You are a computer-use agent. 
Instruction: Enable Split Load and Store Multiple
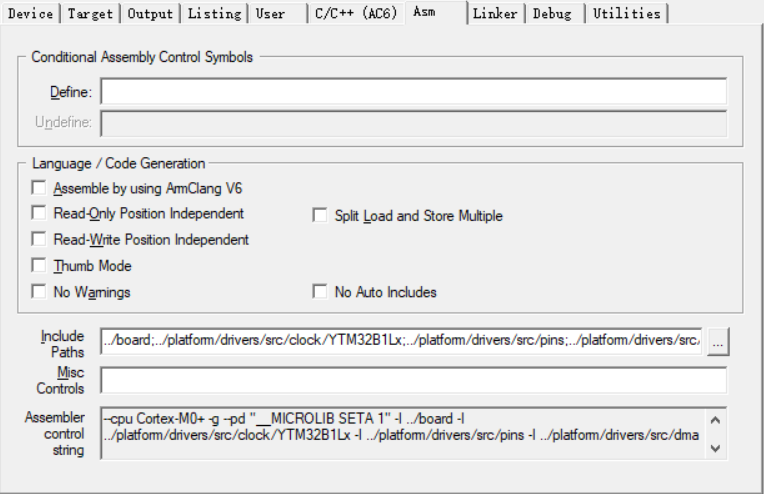pyautogui.click(x=320, y=215)
